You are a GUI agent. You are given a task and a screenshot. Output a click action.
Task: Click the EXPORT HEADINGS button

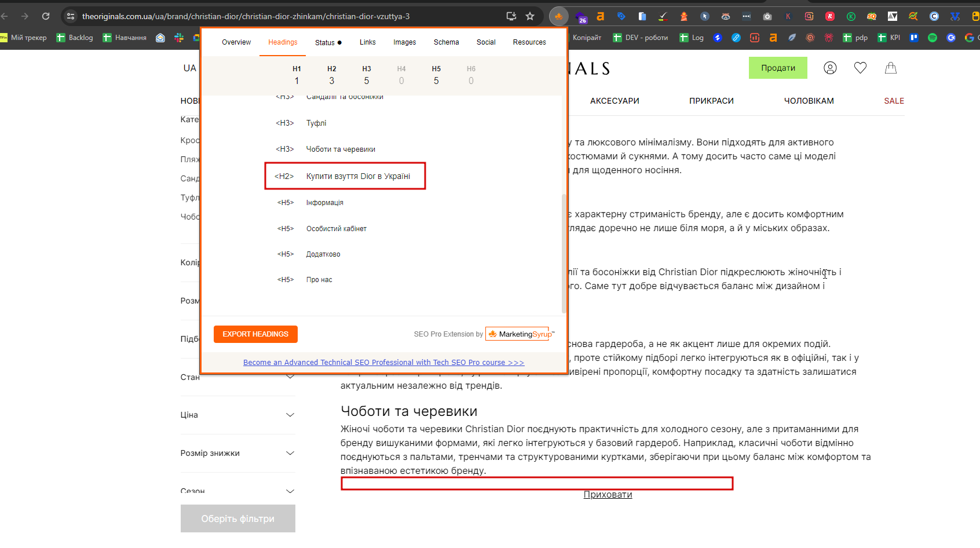255,334
